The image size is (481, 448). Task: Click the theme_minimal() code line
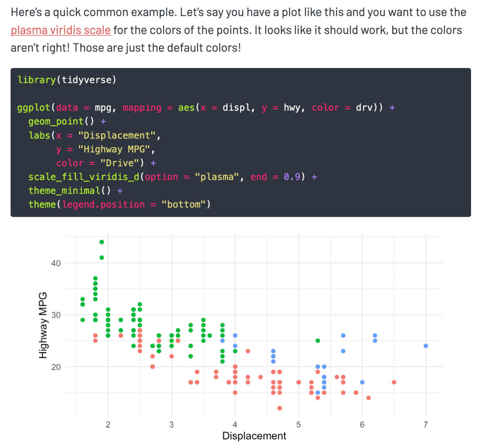tap(70, 190)
